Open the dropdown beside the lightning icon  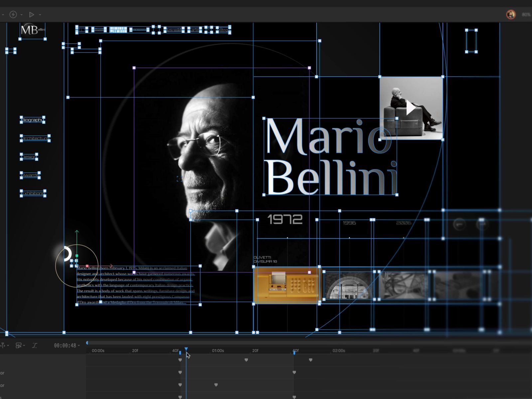pyautogui.click(x=21, y=15)
